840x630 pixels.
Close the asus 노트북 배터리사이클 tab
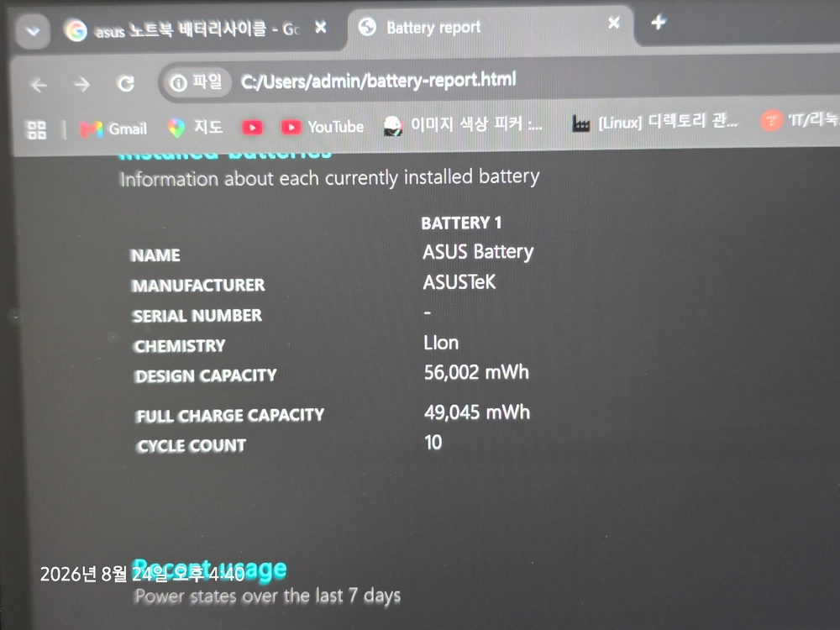click(320, 27)
